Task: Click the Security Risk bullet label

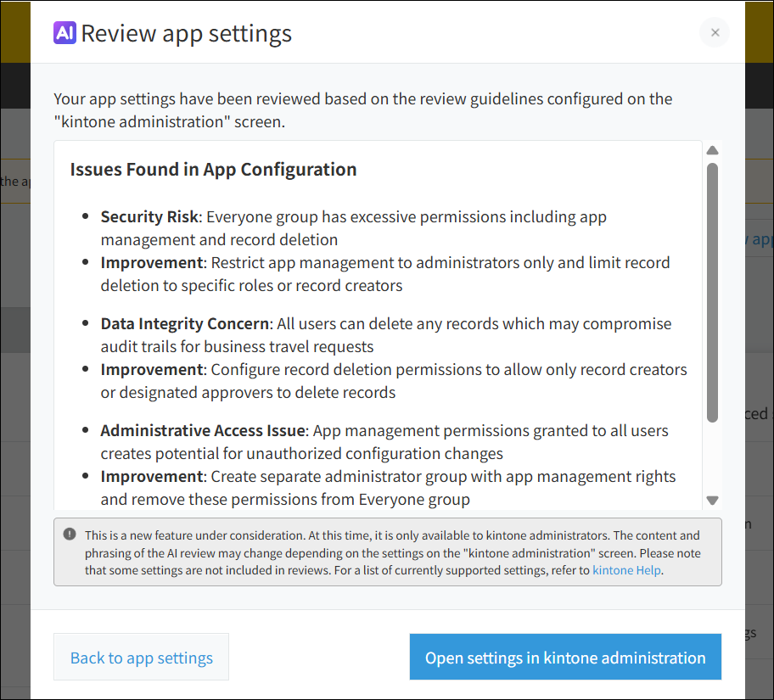Action: click(x=149, y=216)
